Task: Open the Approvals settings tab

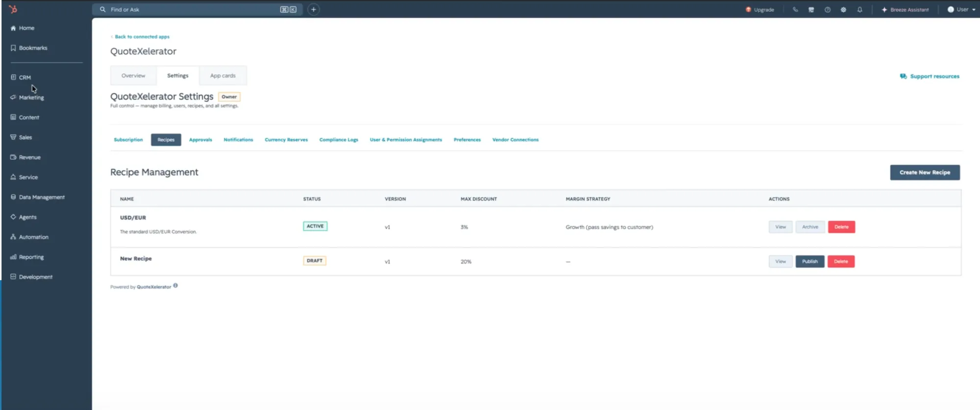Action: (x=200, y=140)
